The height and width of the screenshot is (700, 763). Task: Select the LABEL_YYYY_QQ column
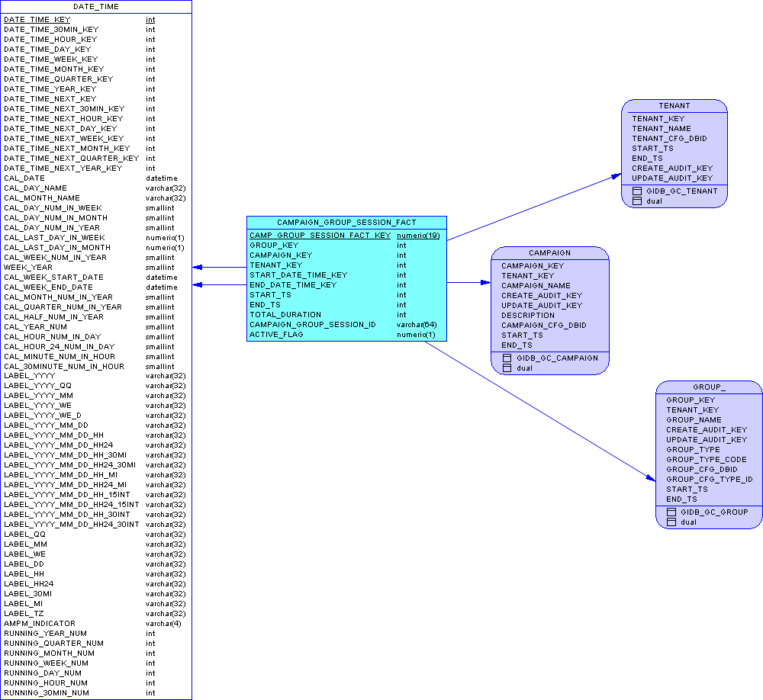tap(37, 386)
